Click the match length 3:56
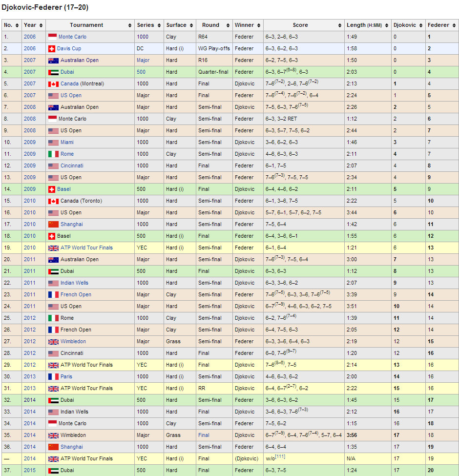Viewport: 459px width, 476px height. click(x=352, y=435)
